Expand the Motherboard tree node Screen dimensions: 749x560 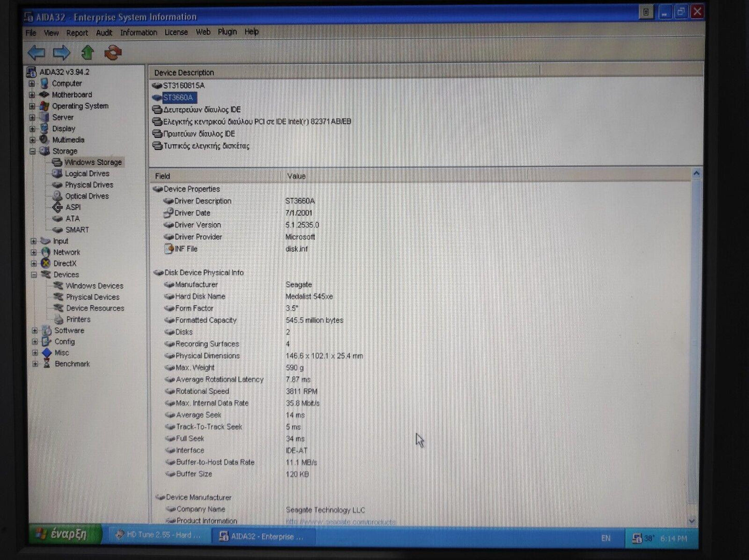click(32, 95)
